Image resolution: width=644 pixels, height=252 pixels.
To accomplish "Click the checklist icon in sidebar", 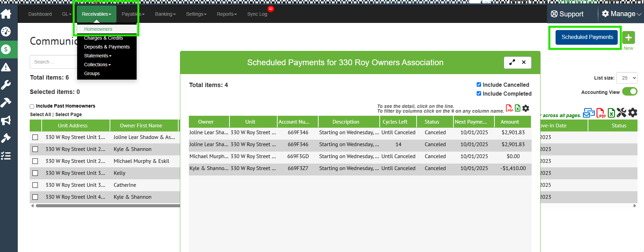I will (6, 156).
